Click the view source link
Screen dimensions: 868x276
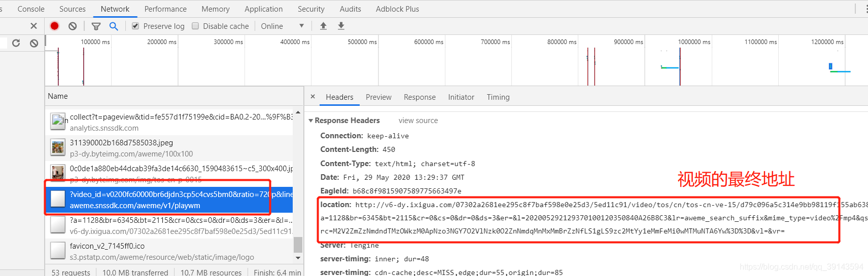coord(418,121)
